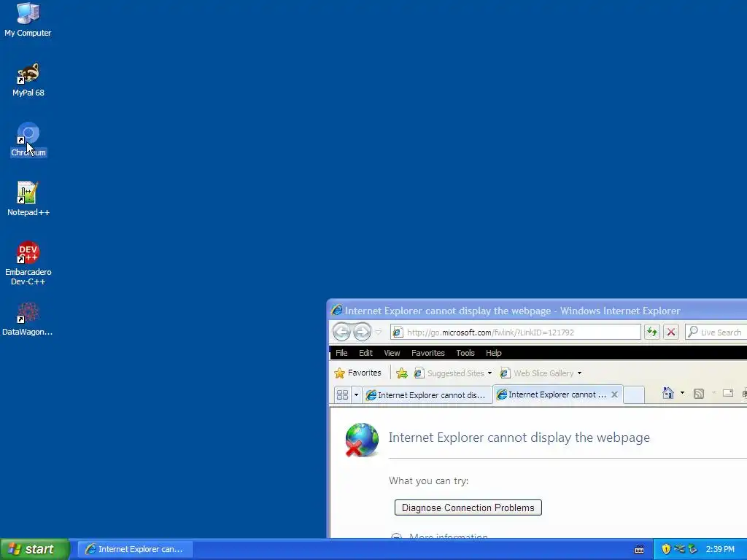
Task: Select the Embarcadero Dev-C++ desktop shortcut
Action: click(x=28, y=264)
